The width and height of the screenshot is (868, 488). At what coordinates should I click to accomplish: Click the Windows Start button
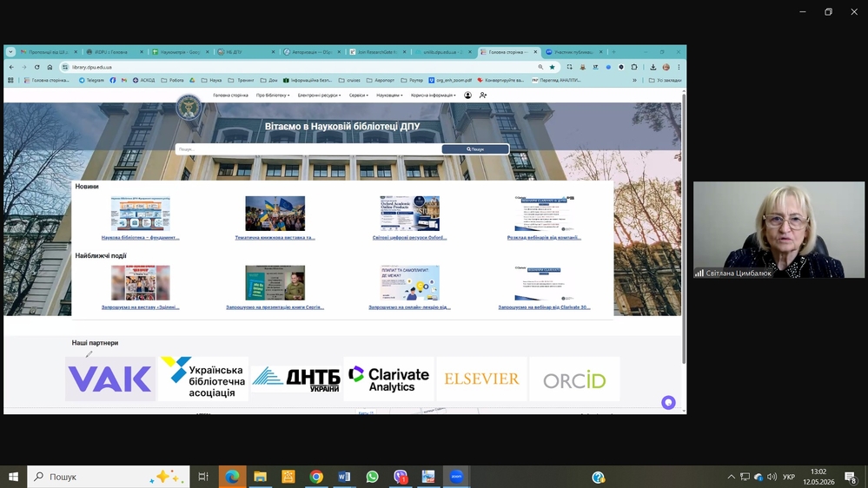pyautogui.click(x=13, y=477)
